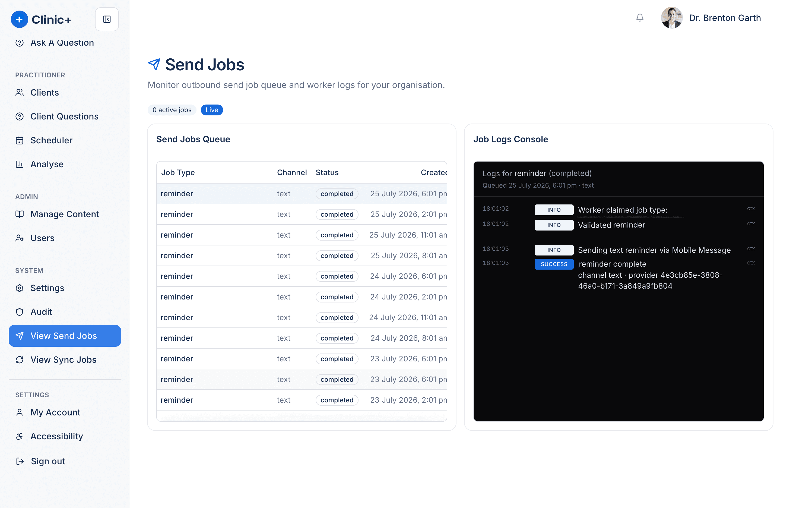
Task: Click the View Send Jobs paper-plane icon
Action: pos(20,336)
